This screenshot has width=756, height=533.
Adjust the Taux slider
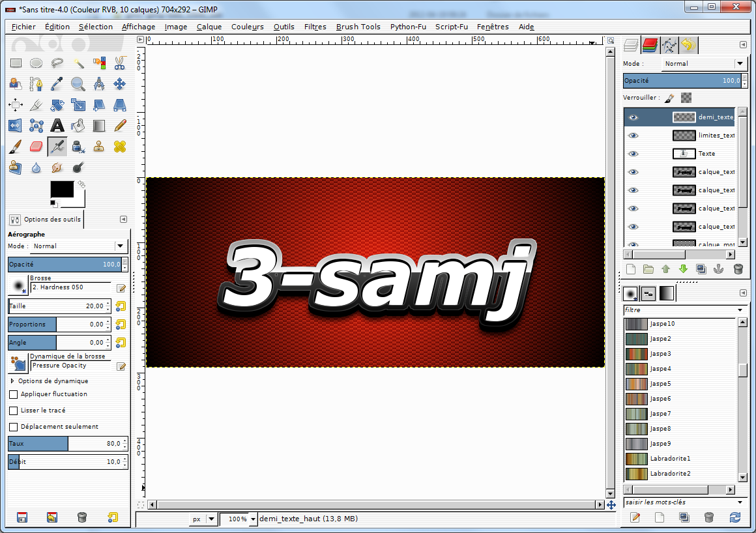(65, 443)
